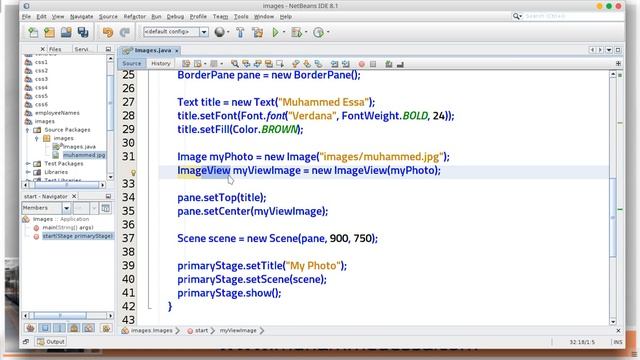The width and height of the screenshot is (640, 360).
Task: Open the Debug menu
Action: pyautogui.click(x=175, y=17)
